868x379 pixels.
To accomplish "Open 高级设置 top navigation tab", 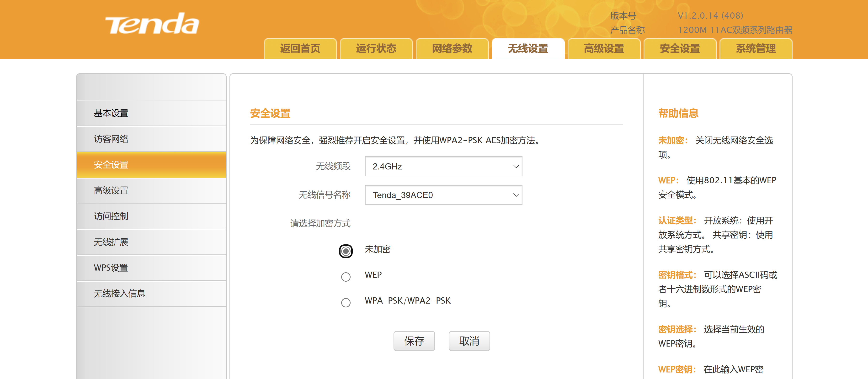I will coord(603,49).
